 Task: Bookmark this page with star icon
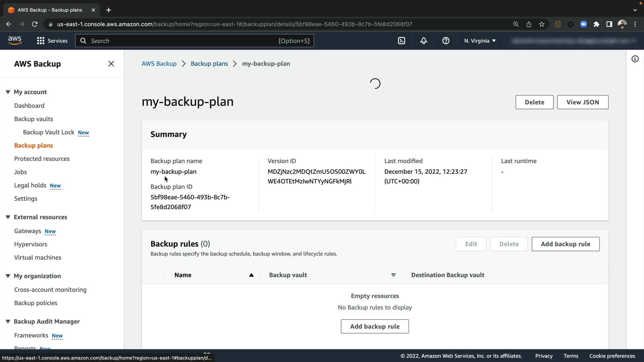[542, 24]
